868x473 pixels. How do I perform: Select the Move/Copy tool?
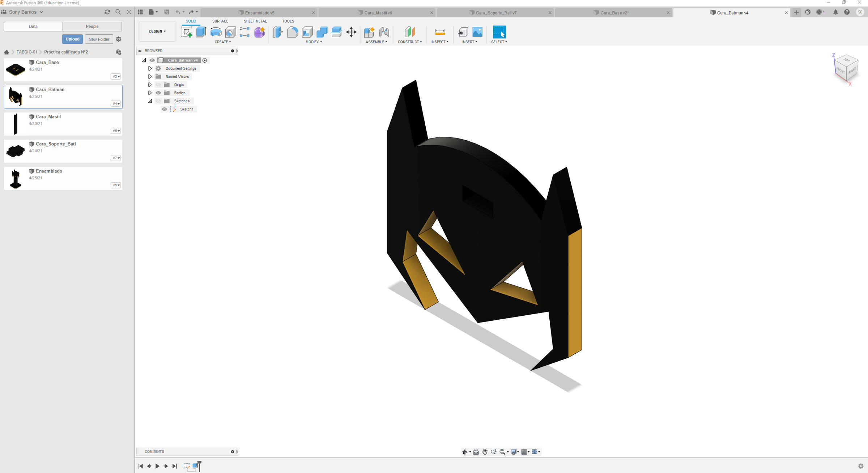coord(351,32)
